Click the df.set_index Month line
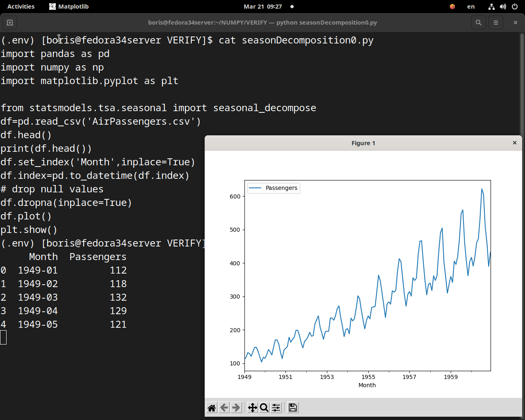The image size is (525, 420). (x=98, y=162)
